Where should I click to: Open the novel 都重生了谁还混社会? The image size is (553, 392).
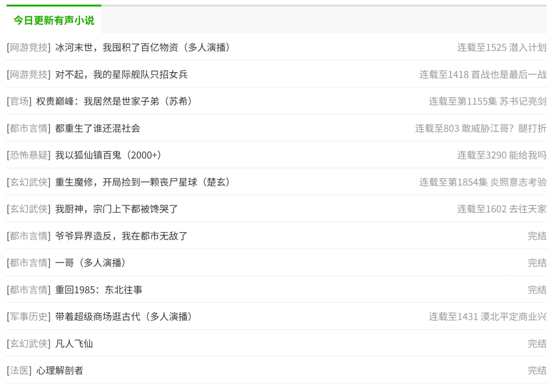click(x=98, y=128)
